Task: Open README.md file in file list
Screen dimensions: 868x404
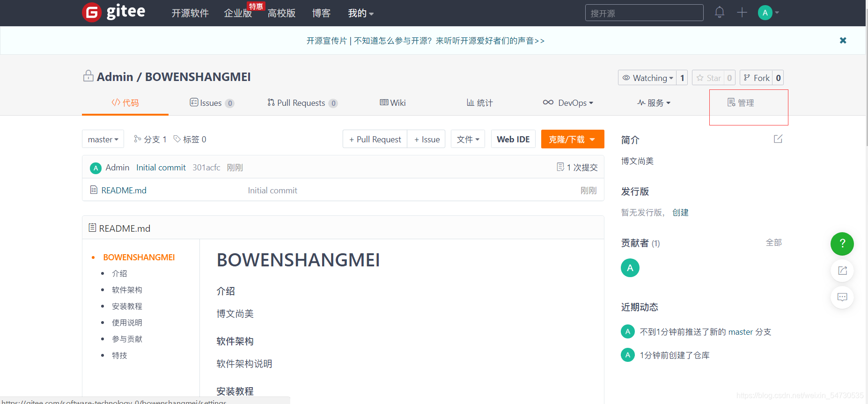Action: pyautogui.click(x=124, y=191)
